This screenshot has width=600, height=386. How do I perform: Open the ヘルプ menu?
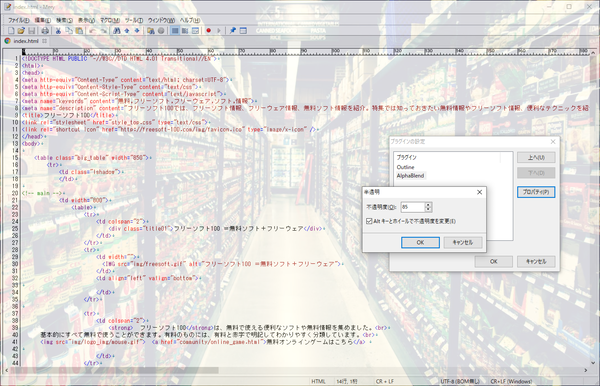190,20
